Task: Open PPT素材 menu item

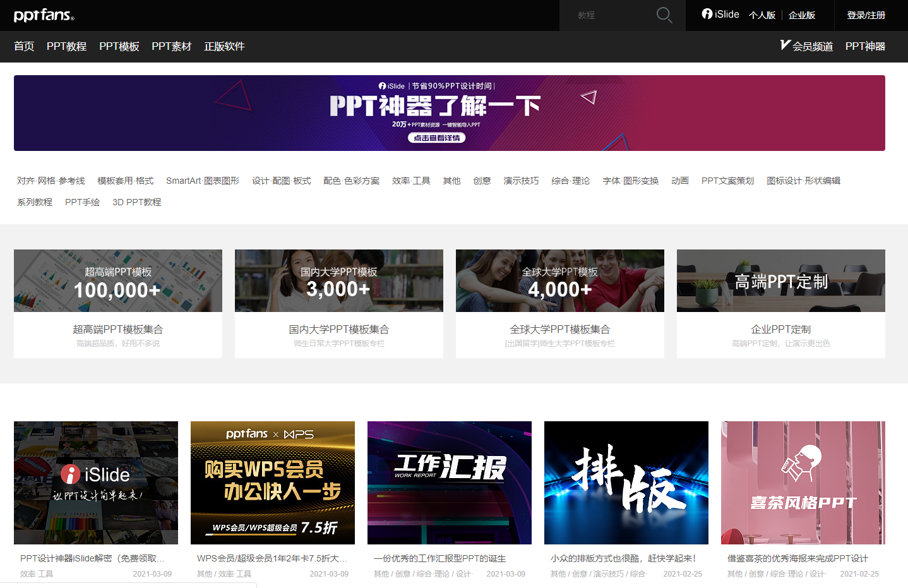Action: point(172,46)
